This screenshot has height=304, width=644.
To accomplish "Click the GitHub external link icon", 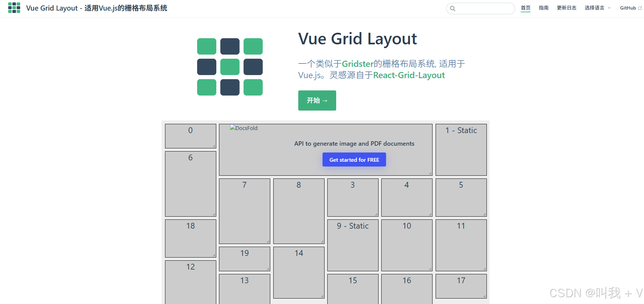I will pyautogui.click(x=640, y=8).
